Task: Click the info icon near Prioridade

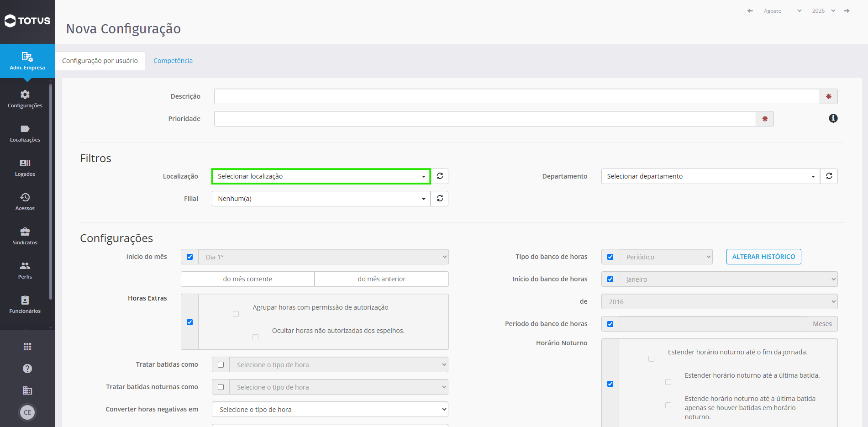Action: click(833, 118)
